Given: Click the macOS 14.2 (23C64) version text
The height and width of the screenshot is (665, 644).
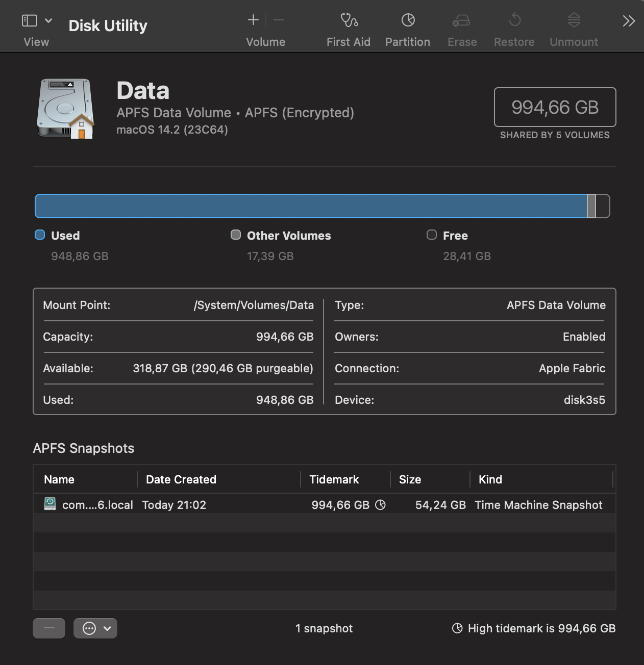Looking at the screenshot, I should [172, 130].
